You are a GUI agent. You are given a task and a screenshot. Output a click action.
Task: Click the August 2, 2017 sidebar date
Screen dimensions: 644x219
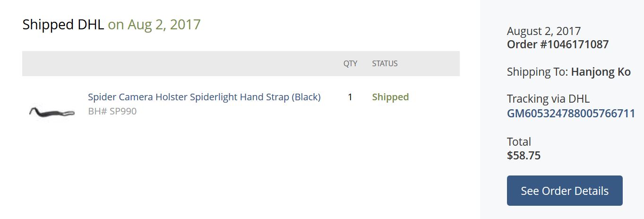pyautogui.click(x=543, y=31)
